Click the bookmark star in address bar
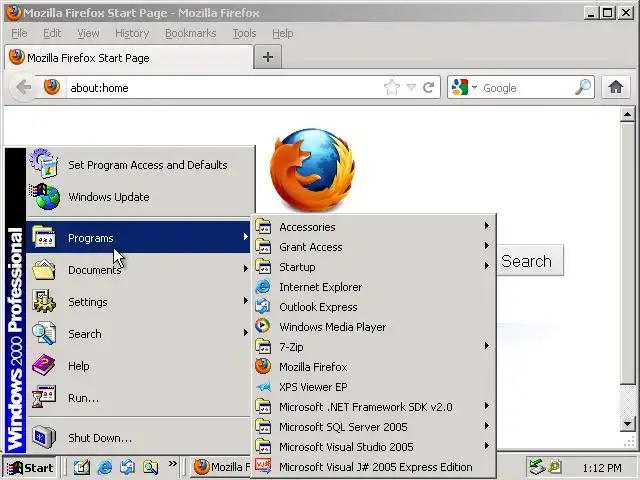The image size is (640, 480). (x=392, y=87)
